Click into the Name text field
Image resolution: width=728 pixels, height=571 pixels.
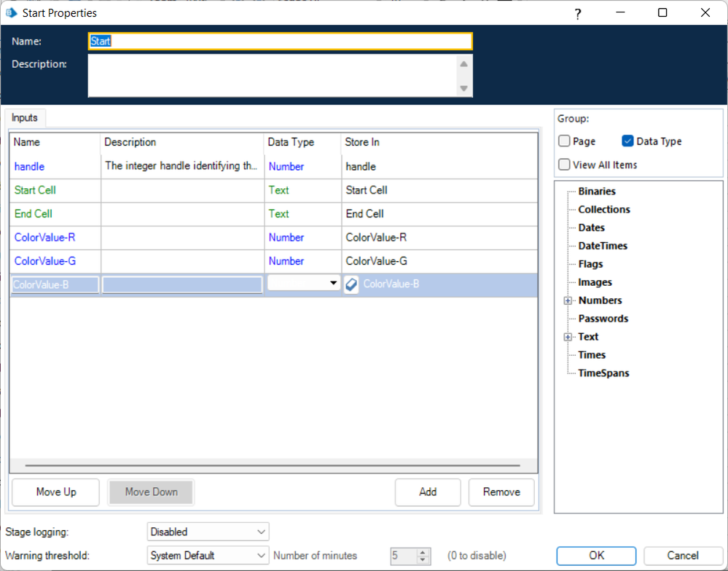[x=281, y=42]
